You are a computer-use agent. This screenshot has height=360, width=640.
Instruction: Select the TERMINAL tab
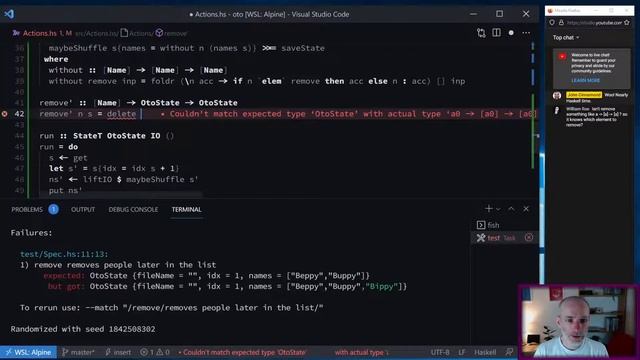pyautogui.click(x=187, y=209)
